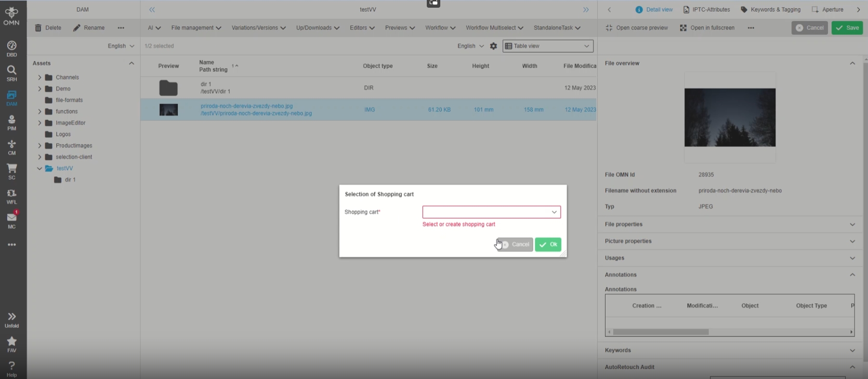
Task: Collapse the right panel with double chevron
Action: [586, 10]
